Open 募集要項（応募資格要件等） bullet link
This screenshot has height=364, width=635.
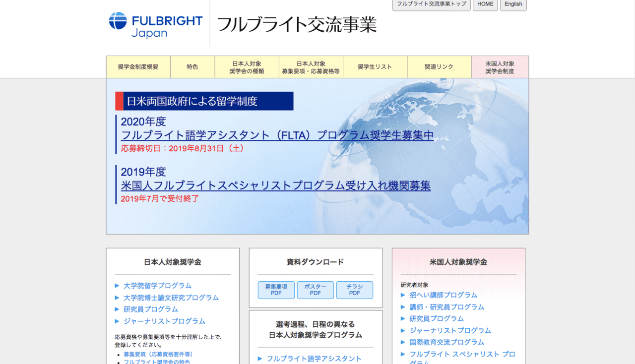(158, 354)
